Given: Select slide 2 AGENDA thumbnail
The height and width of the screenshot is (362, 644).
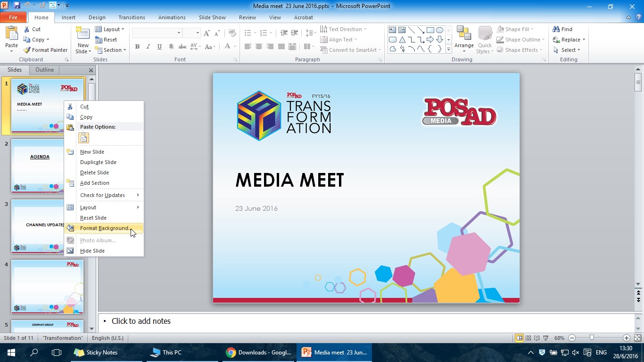Looking at the screenshot, I should [47, 166].
